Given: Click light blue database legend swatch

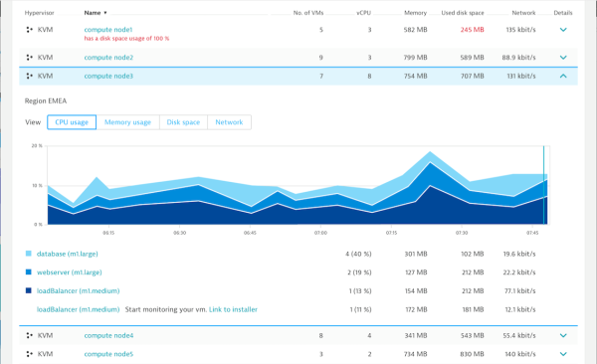Looking at the screenshot, I should pos(29,254).
